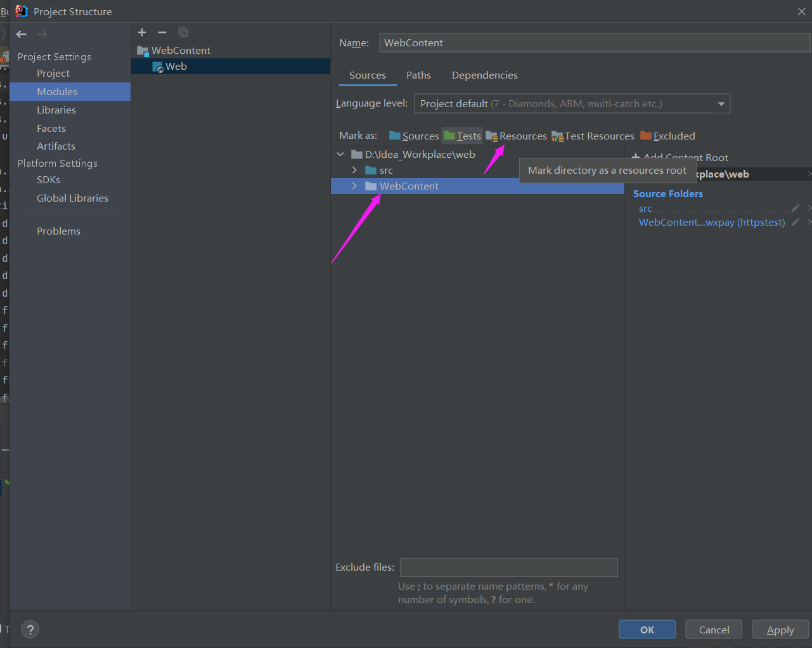The height and width of the screenshot is (648, 812).
Task: Copy the selected module icon
Action: click(183, 32)
